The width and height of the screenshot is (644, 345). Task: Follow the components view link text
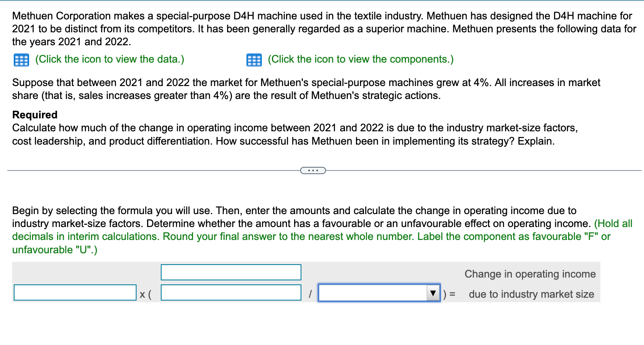360,59
